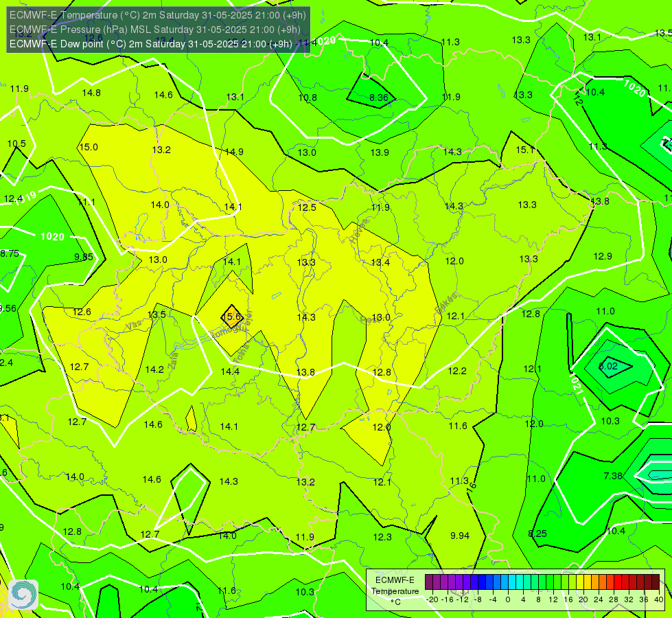Viewport: 672px width, 618px height.
Task: Click the 12.5 temperature value
Action: click(x=307, y=207)
